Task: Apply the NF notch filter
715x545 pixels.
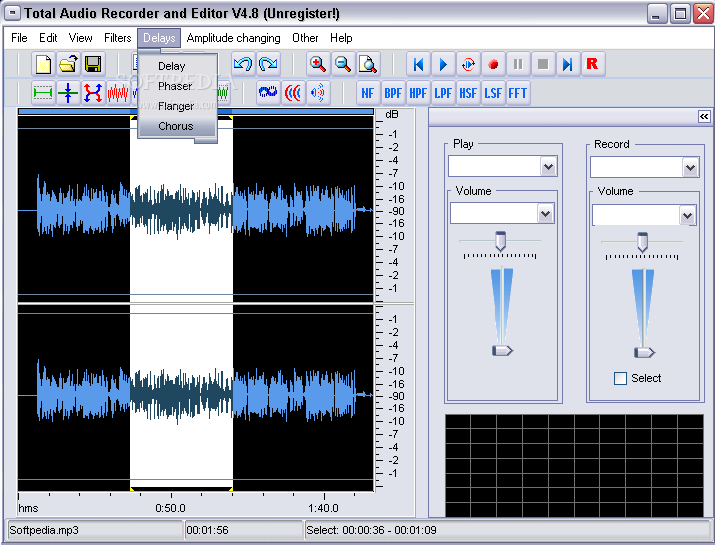Action: coord(368,93)
